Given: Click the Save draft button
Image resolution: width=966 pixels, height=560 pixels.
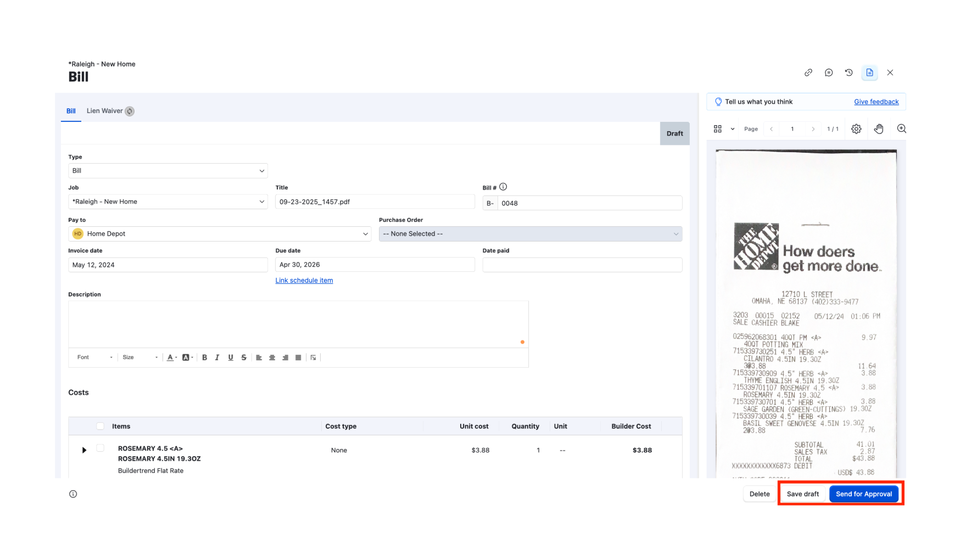Looking at the screenshot, I should click(x=803, y=494).
